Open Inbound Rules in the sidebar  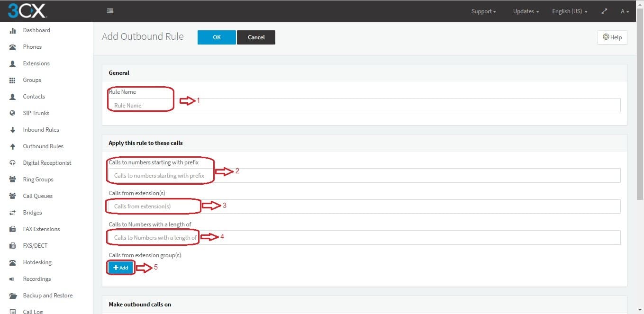pos(41,130)
